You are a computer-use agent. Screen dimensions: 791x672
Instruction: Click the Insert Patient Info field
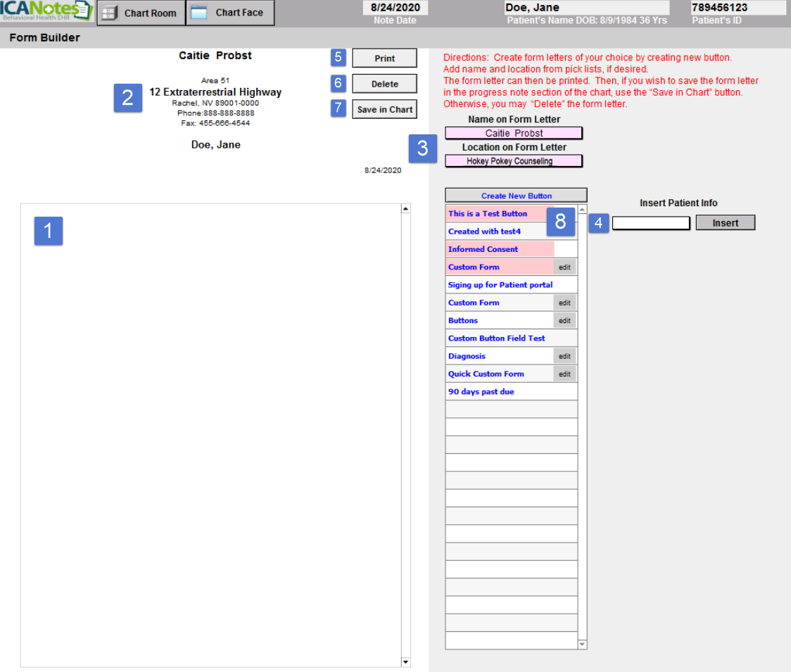point(651,223)
